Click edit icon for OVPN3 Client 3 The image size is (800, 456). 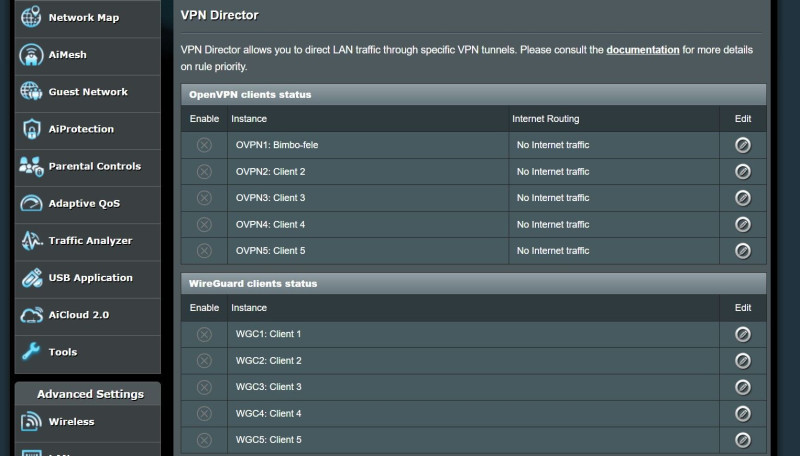(x=743, y=198)
